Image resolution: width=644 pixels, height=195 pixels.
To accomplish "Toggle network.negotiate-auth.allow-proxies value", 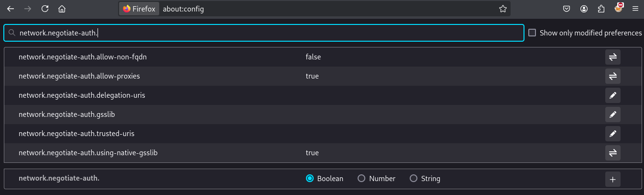I will point(612,76).
